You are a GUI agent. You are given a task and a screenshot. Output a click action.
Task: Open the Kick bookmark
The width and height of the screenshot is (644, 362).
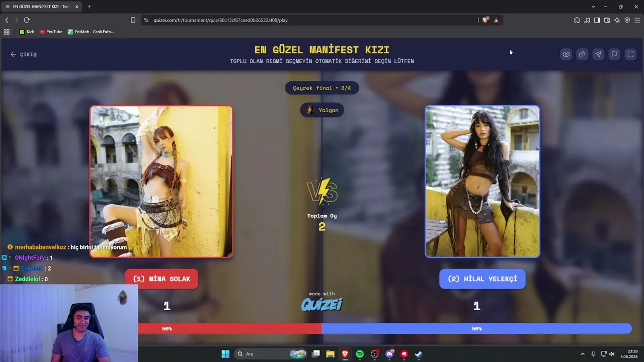pos(27,32)
